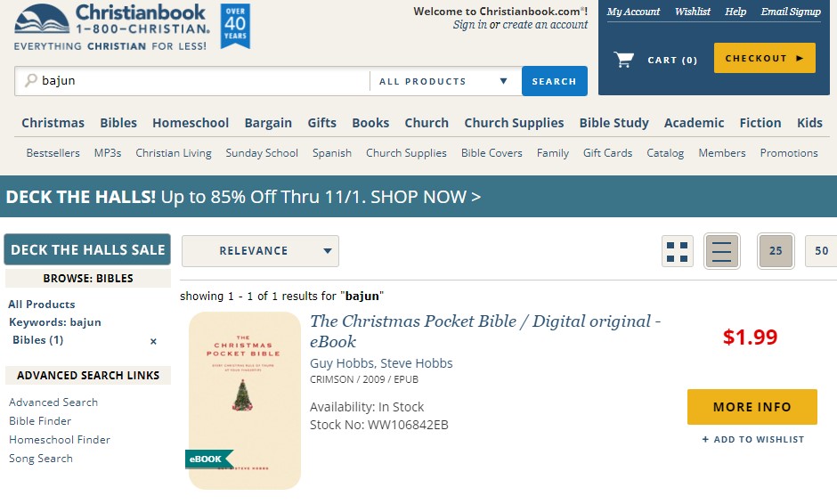The image size is (837, 504).
Task: Click Add to Wishlist link
Action: (752, 440)
